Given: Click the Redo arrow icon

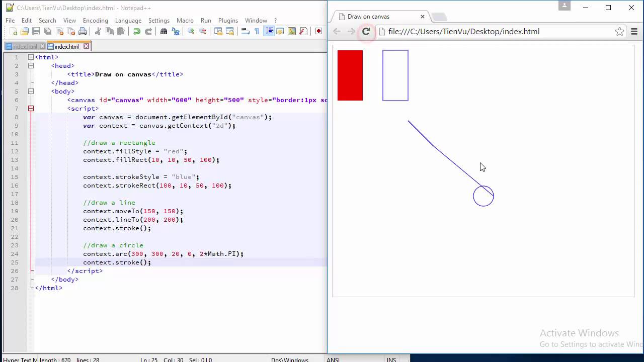Looking at the screenshot, I should tap(148, 31).
